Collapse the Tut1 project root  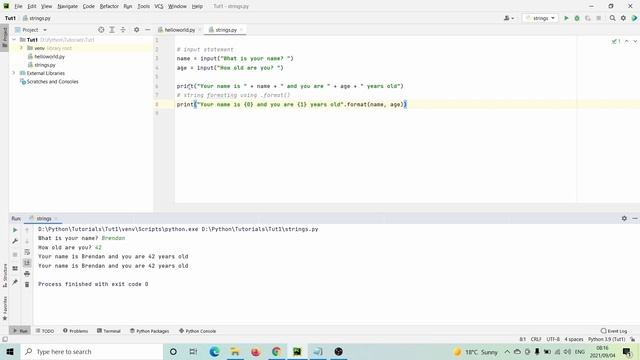pos(14,40)
